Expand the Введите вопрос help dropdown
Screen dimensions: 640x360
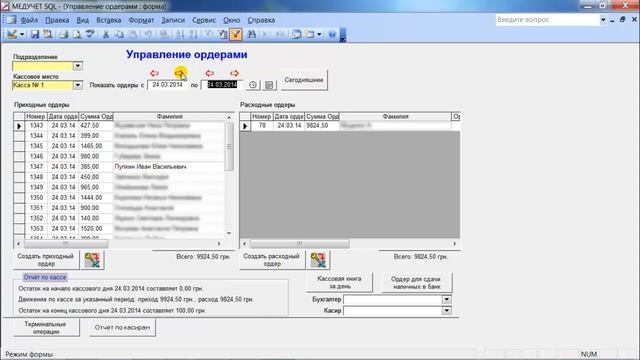[x=603, y=20]
